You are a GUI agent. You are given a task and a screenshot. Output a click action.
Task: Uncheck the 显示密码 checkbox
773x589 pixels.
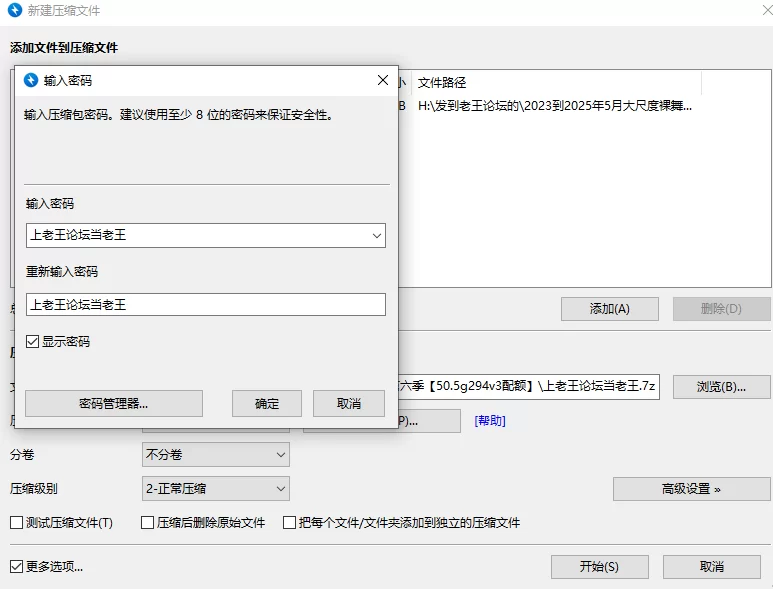[33, 342]
